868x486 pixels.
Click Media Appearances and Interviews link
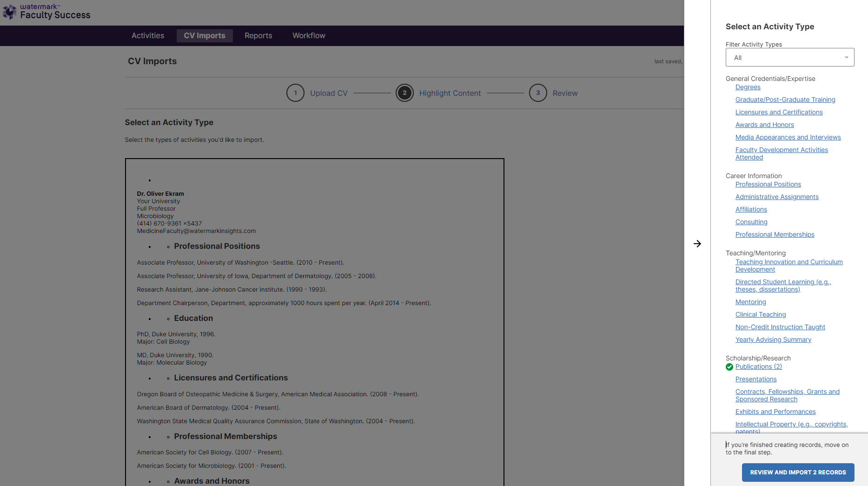click(x=788, y=137)
